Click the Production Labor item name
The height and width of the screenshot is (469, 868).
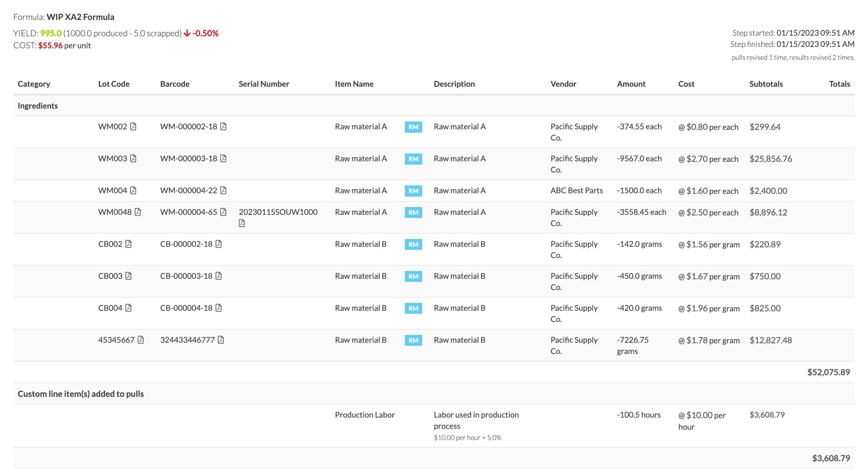[x=365, y=415]
